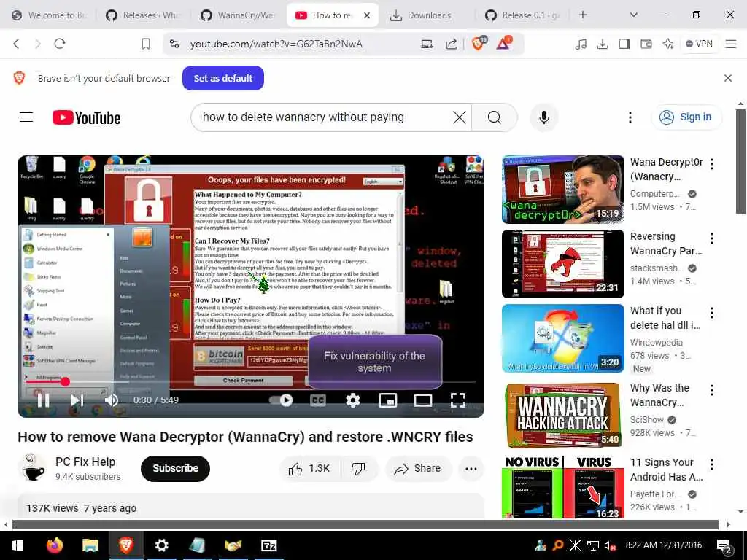Switch to the WannaCry GitHub tab
Image resolution: width=747 pixels, height=560 pixels.
point(239,15)
